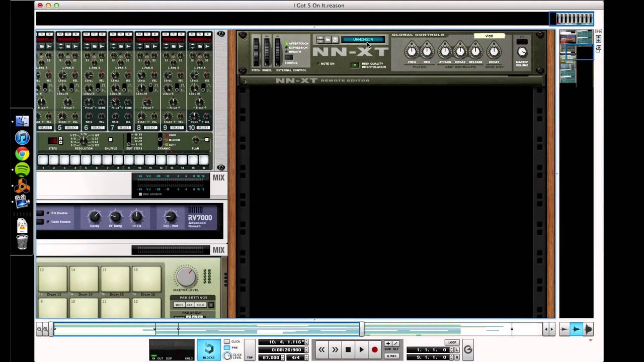
Task: Expand the NN-XT Remote Editor panel
Action: click(x=246, y=81)
